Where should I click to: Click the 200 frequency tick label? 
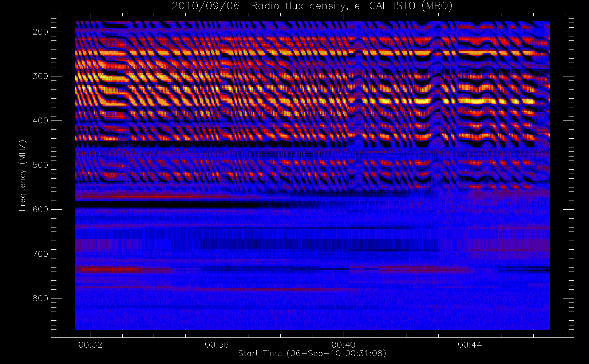40,32
